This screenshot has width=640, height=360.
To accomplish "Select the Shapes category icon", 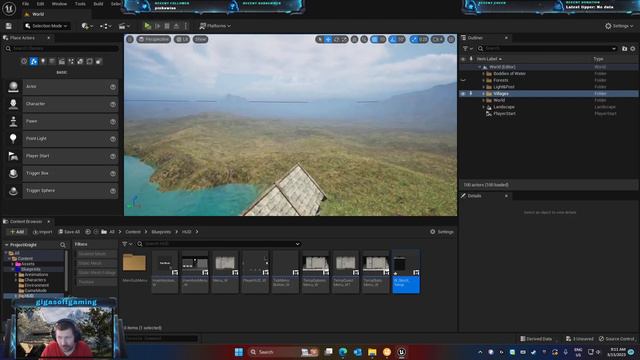I will pyautogui.click(x=52, y=61).
